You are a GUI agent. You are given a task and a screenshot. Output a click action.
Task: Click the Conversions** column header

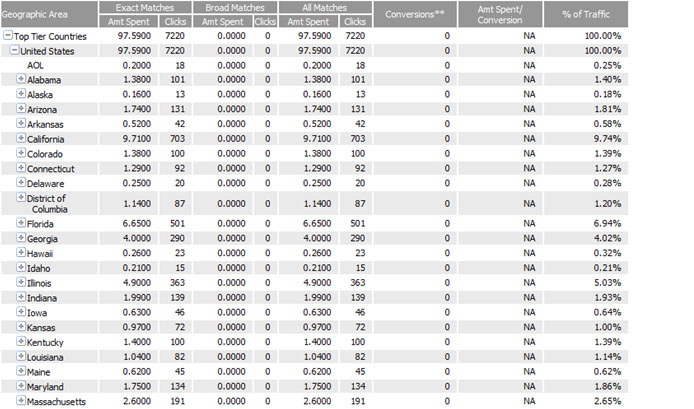tap(415, 14)
